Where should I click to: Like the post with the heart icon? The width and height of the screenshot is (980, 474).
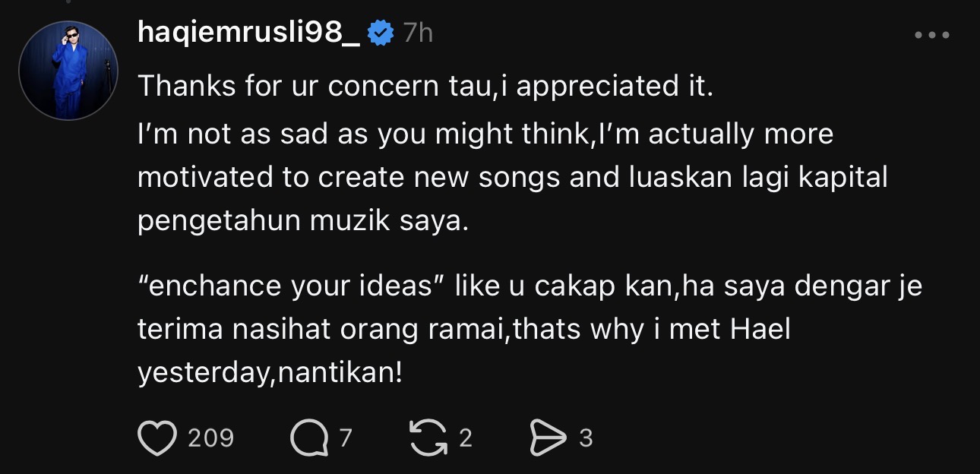pyautogui.click(x=156, y=438)
